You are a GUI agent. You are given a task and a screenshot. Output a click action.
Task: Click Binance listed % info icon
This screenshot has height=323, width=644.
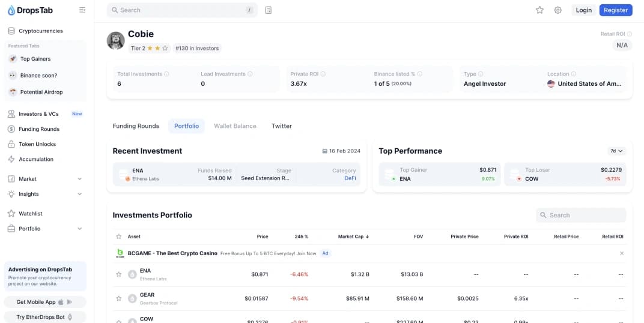pyautogui.click(x=420, y=74)
